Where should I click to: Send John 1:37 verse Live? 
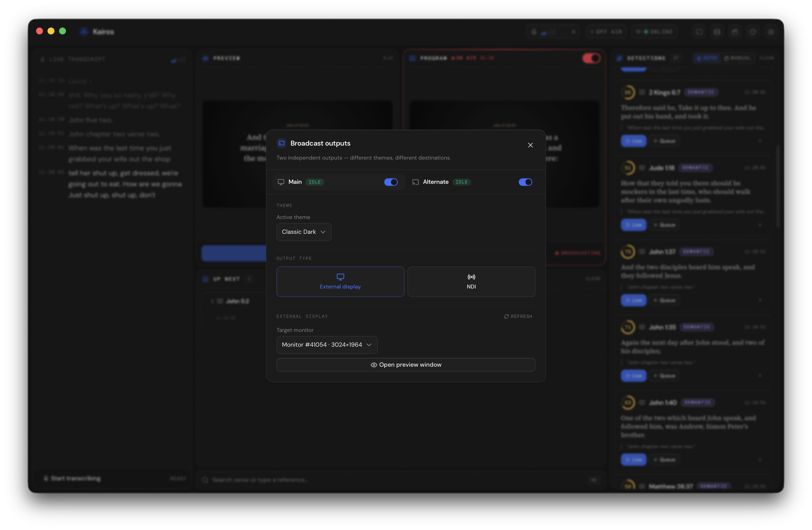(633, 300)
